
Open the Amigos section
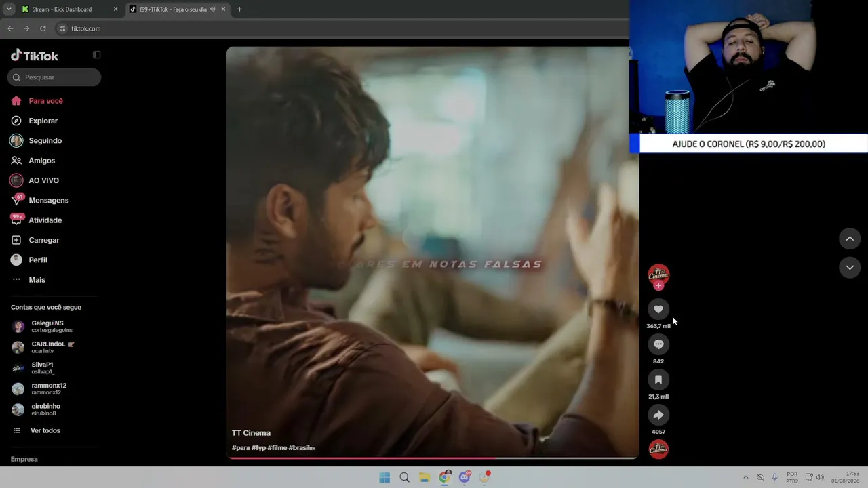click(41, 161)
